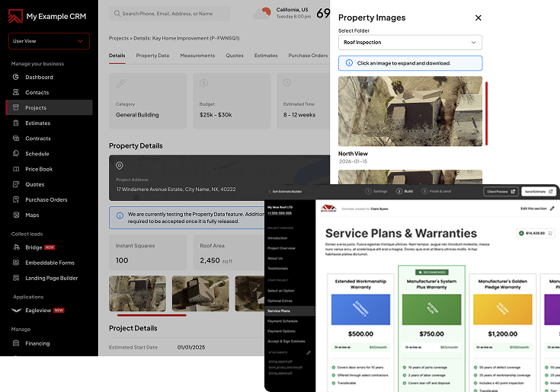This screenshot has width=560, height=392.
Task: Click the Purchase Orders sidebar icon
Action: click(16, 199)
